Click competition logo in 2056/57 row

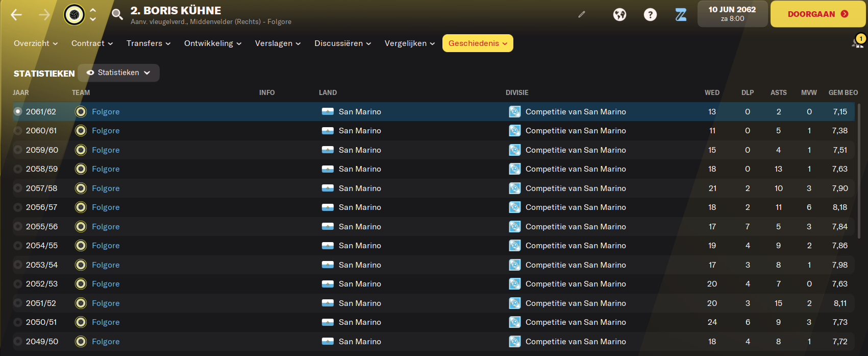(x=515, y=207)
